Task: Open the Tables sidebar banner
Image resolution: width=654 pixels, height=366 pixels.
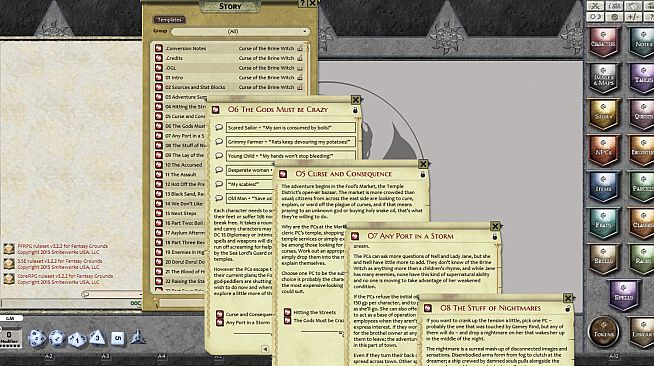Action: coord(643,78)
